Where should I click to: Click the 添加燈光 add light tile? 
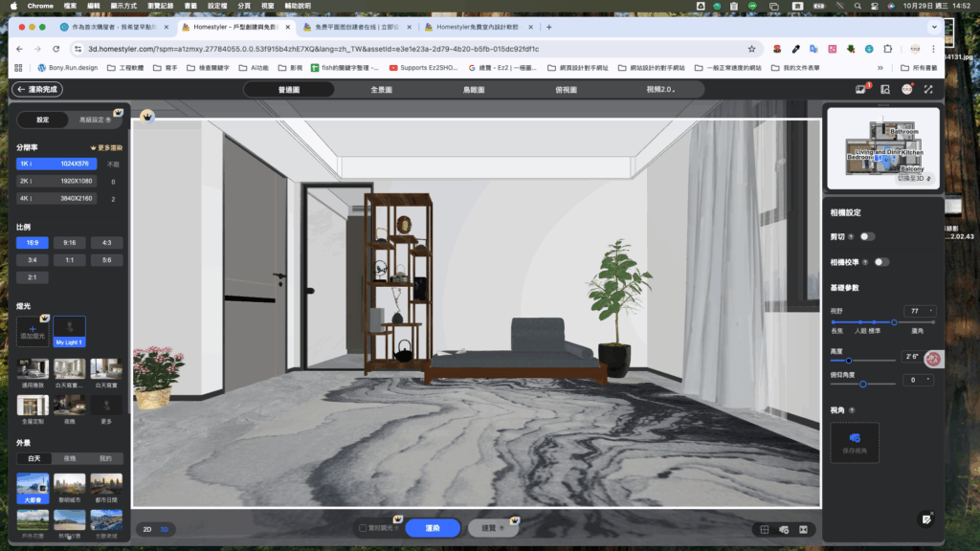pyautogui.click(x=32, y=331)
